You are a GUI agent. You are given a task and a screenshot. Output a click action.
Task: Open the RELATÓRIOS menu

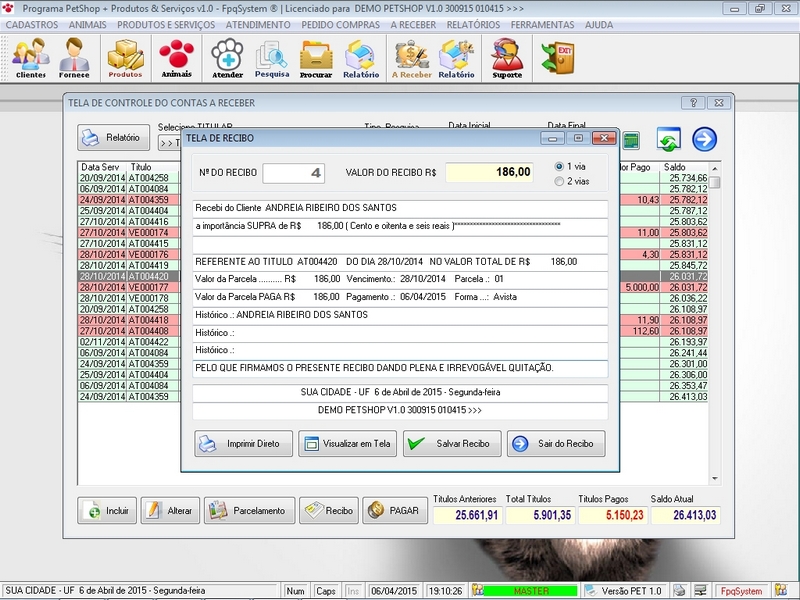(x=473, y=24)
